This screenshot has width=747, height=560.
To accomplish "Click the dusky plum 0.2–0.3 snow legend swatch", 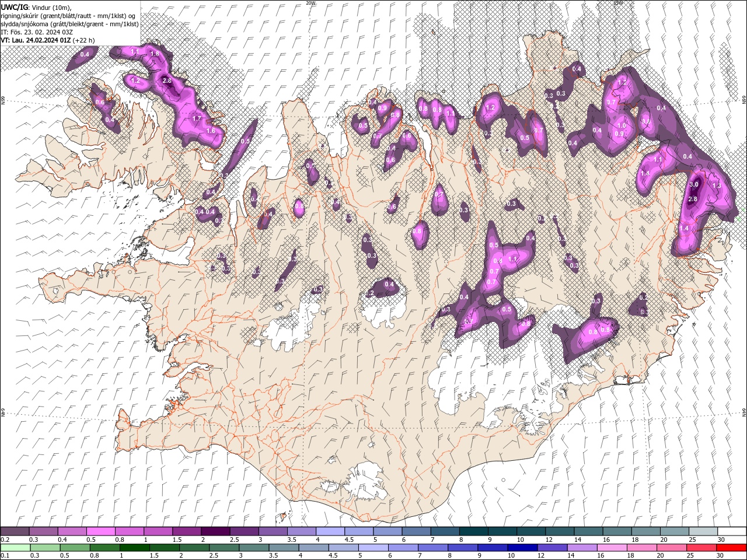I will pos(15,531).
